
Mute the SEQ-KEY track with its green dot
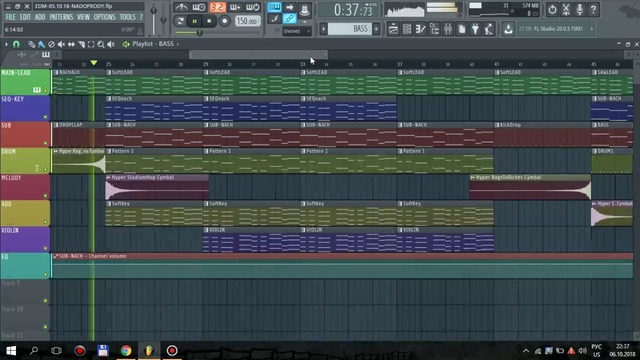click(46, 117)
